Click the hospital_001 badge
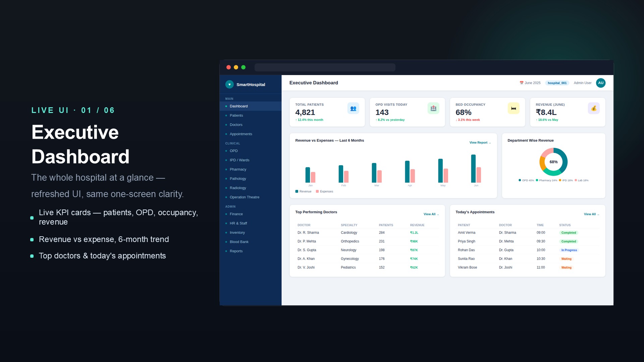 [557, 83]
